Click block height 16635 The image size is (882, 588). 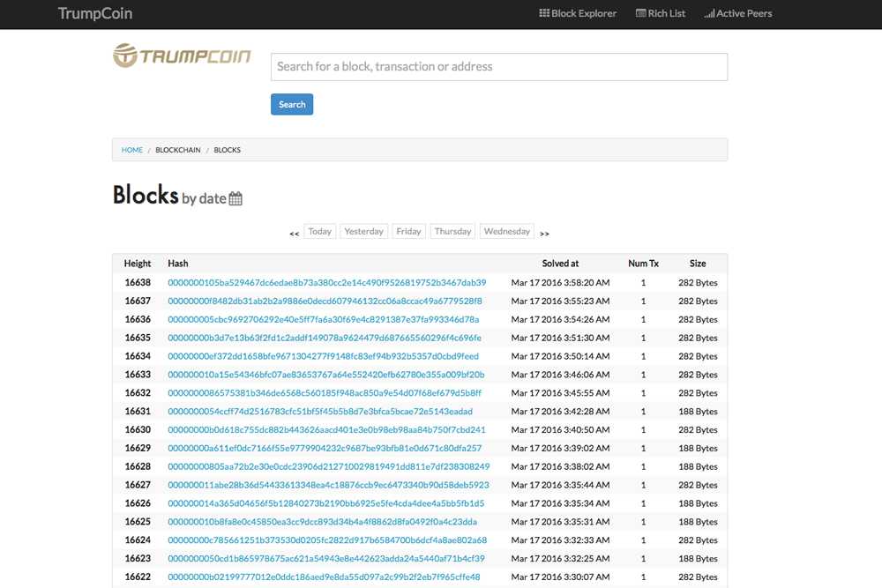138,338
